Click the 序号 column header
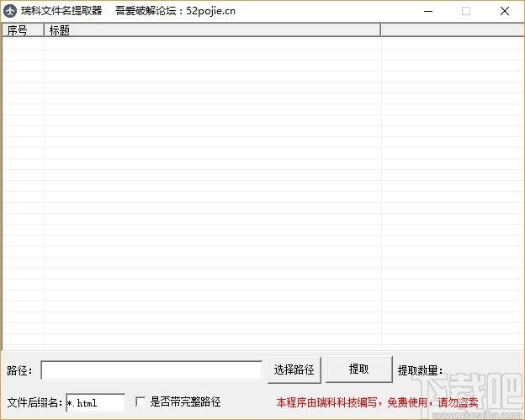Screen dimensions: 525x420 23,30
